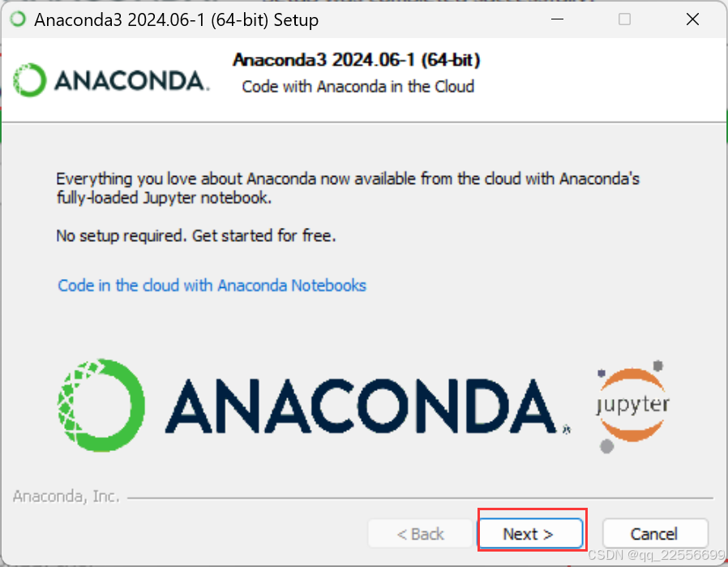The image size is (728, 567).
Task: Click the Code with Anaconda in the Cloud subtitle
Action: [x=358, y=86]
